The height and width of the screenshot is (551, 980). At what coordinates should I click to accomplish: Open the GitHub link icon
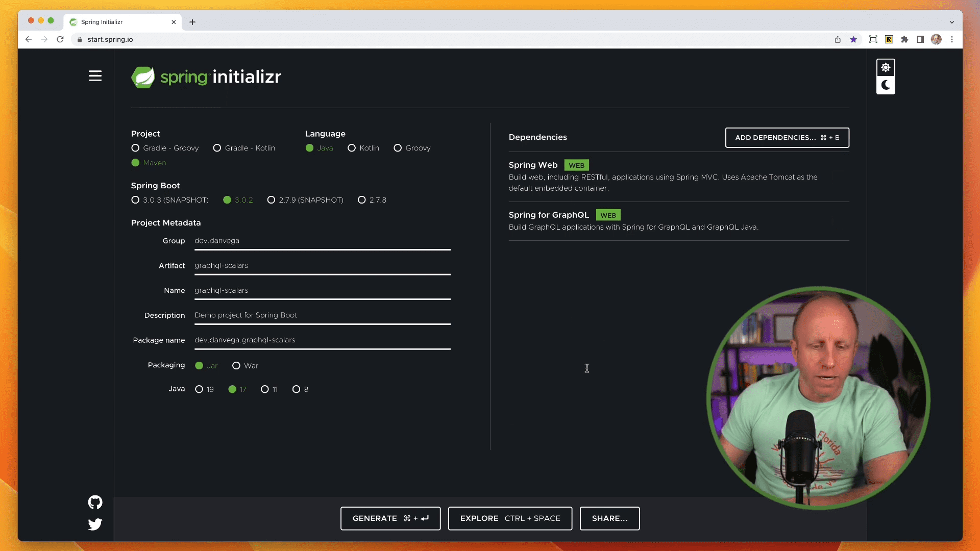coord(95,502)
